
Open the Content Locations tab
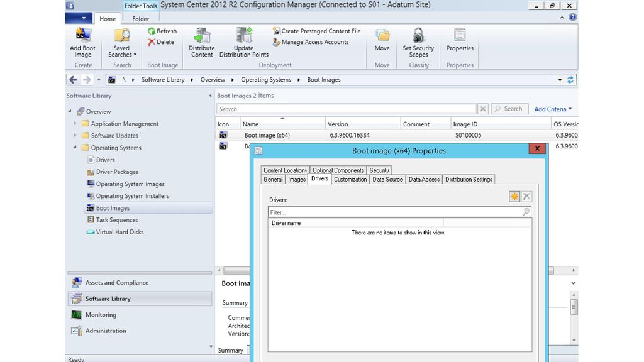pos(285,170)
